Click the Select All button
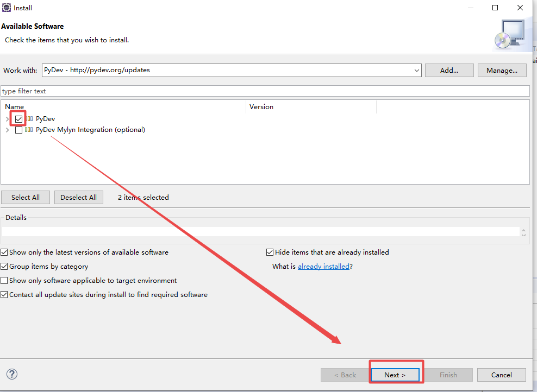The width and height of the screenshot is (537, 392). [26, 198]
